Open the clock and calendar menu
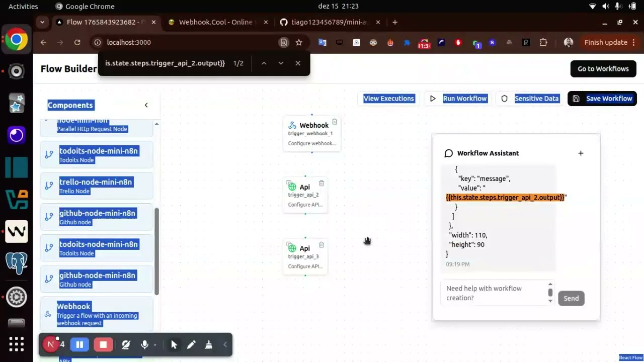Viewport: 644px width, 362px height. coord(338,6)
